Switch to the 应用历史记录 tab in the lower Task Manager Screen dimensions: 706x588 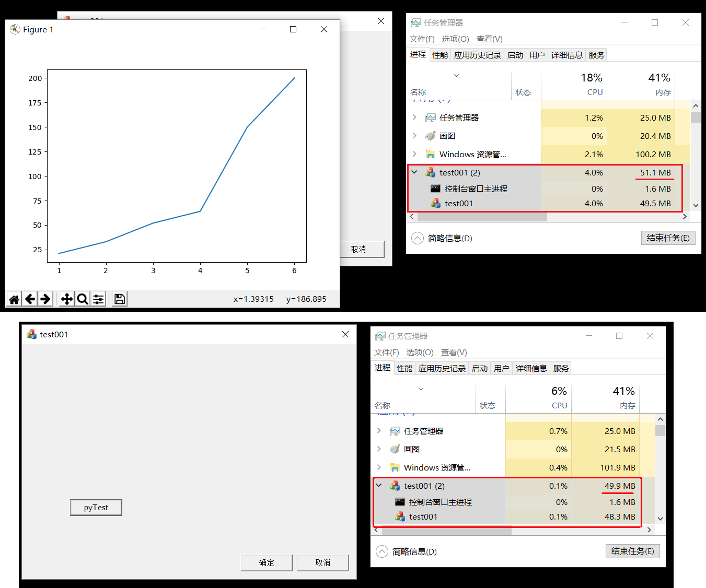coord(442,368)
